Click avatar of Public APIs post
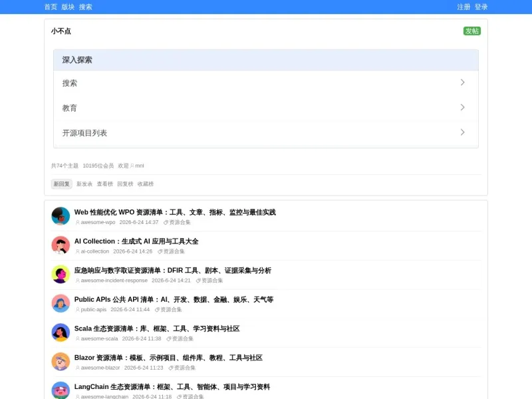Image resolution: width=532 pixels, height=399 pixels. (61, 303)
